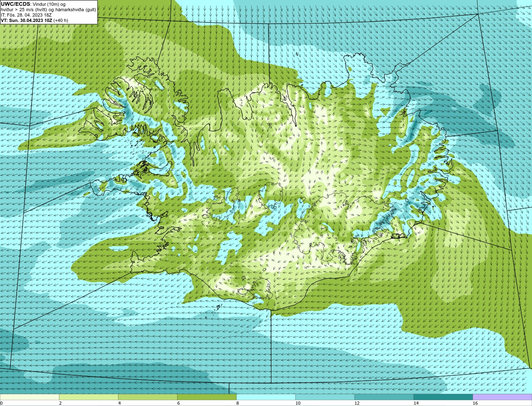532x406 pixels.
Task: Click the teal 12–14 legend swatch
Action: [384, 397]
